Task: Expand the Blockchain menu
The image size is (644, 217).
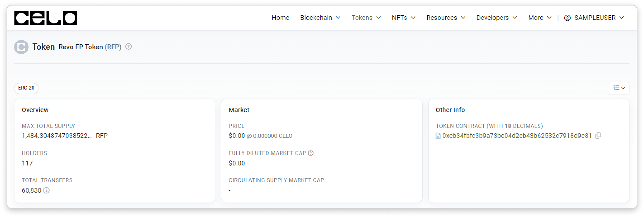Action: [x=320, y=18]
